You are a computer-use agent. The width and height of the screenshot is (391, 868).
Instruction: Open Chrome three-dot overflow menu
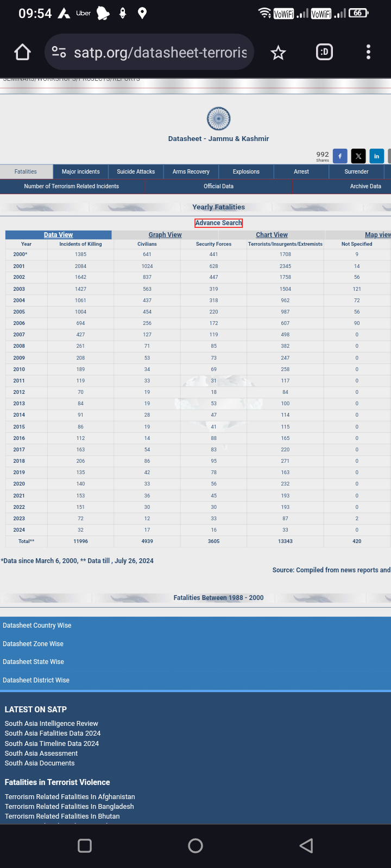click(368, 52)
